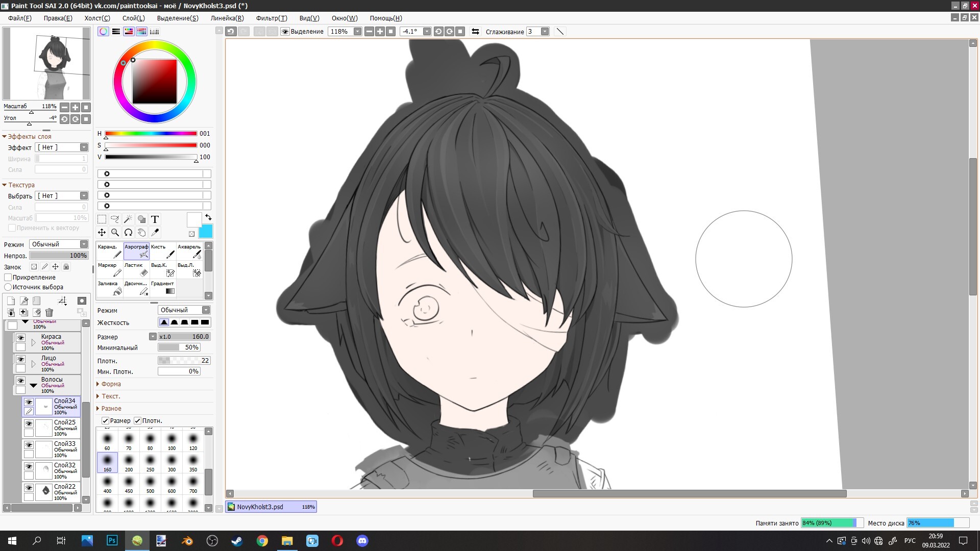The height and width of the screenshot is (551, 980).
Task: Flip the view horizontally
Action: pos(475,32)
